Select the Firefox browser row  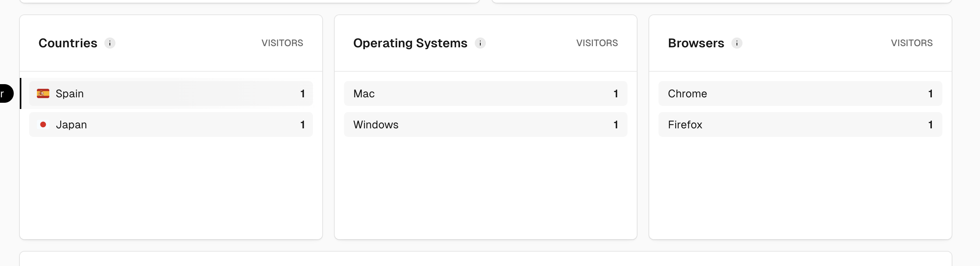pyautogui.click(x=800, y=124)
